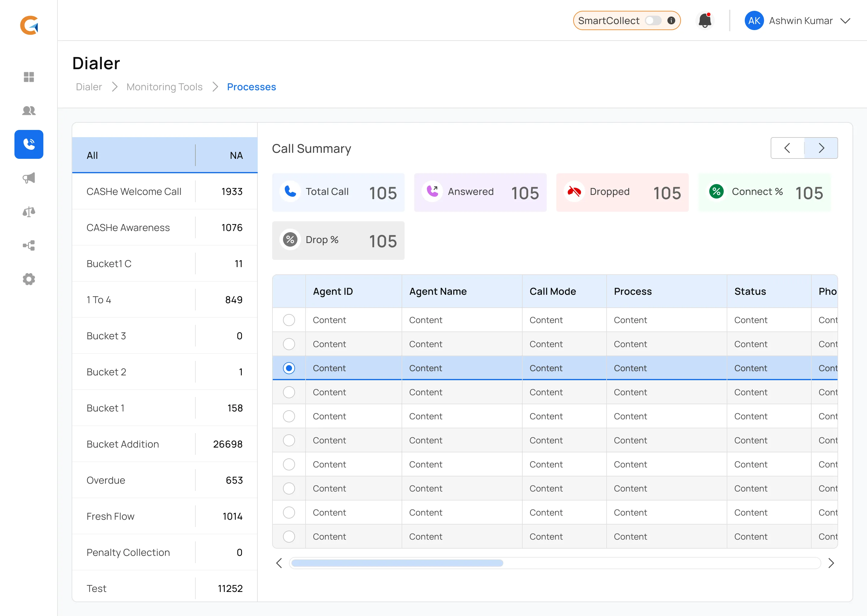Viewport: 867px width, 616px height.
Task: Open the megaphone campaigns icon in sidebar
Action: 29,178
